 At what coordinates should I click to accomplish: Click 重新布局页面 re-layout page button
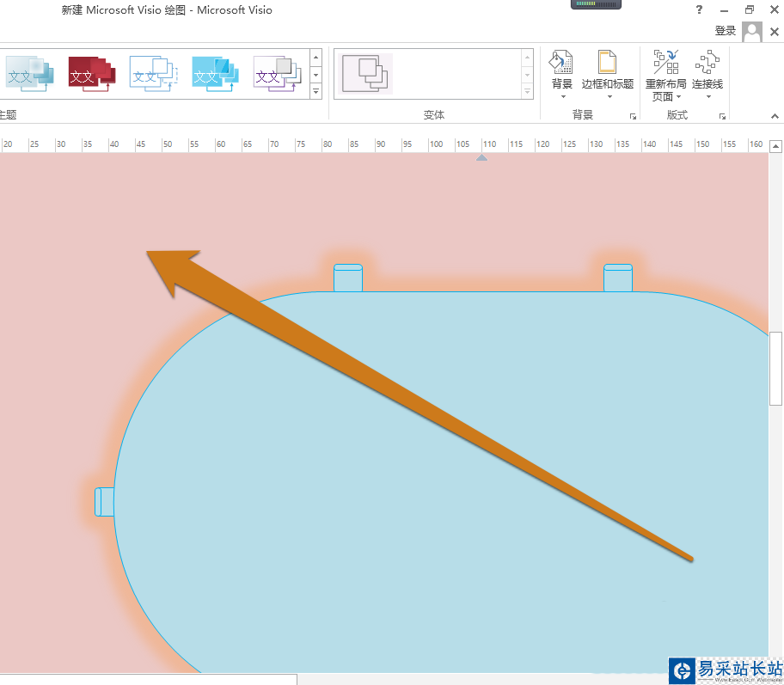click(665, 75)
